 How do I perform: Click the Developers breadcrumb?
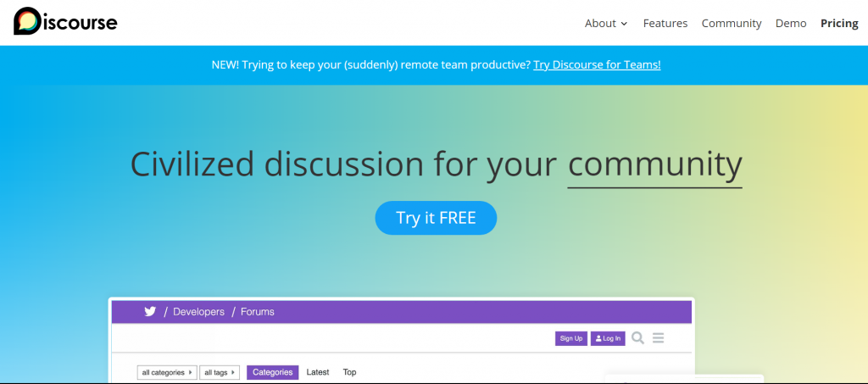198,312
